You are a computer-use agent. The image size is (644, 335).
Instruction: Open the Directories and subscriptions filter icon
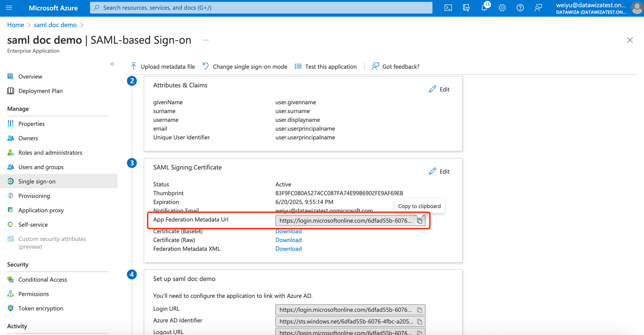(466, 8)
